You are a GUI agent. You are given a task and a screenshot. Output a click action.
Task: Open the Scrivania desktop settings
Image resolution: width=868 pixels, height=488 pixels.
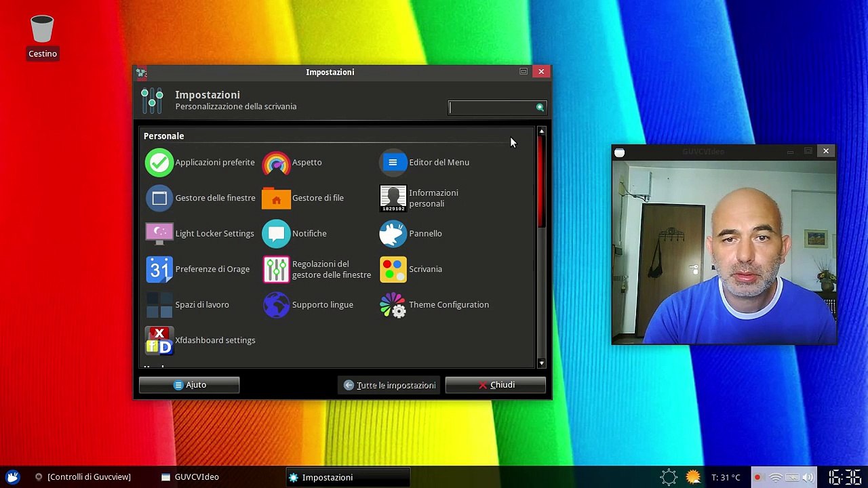(411, 269)
